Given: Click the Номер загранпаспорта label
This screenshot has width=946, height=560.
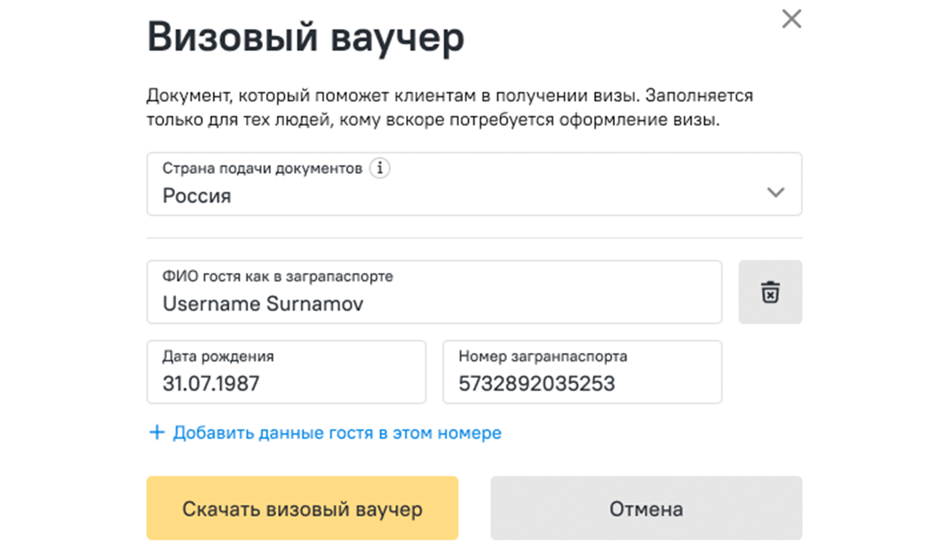Looking at the screenshot, I should (543, 357).
